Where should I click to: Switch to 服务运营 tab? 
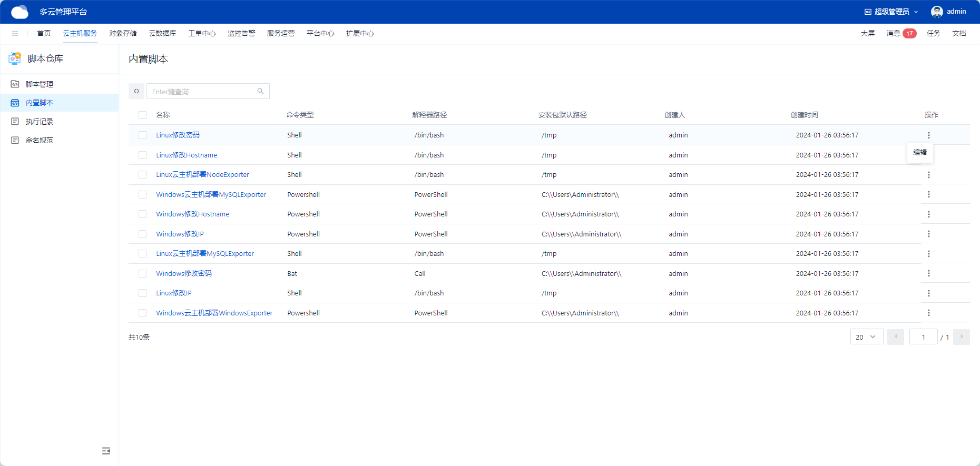tap(281, 33)
